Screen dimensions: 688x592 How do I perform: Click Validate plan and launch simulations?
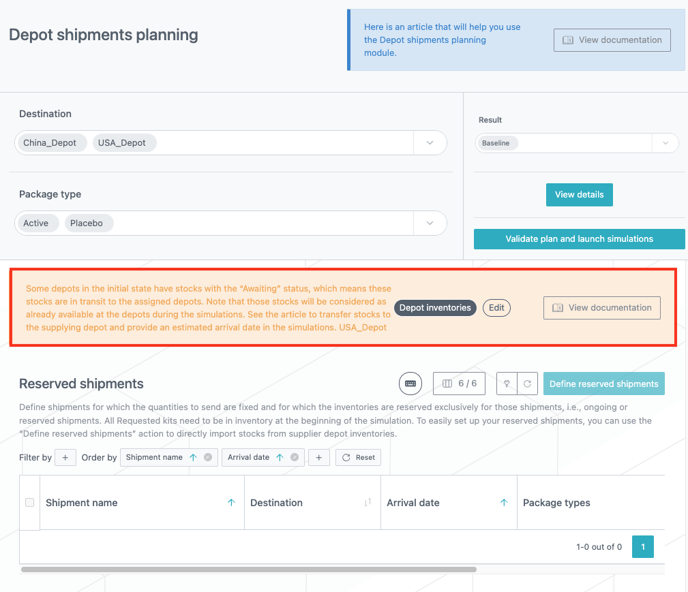579,239
